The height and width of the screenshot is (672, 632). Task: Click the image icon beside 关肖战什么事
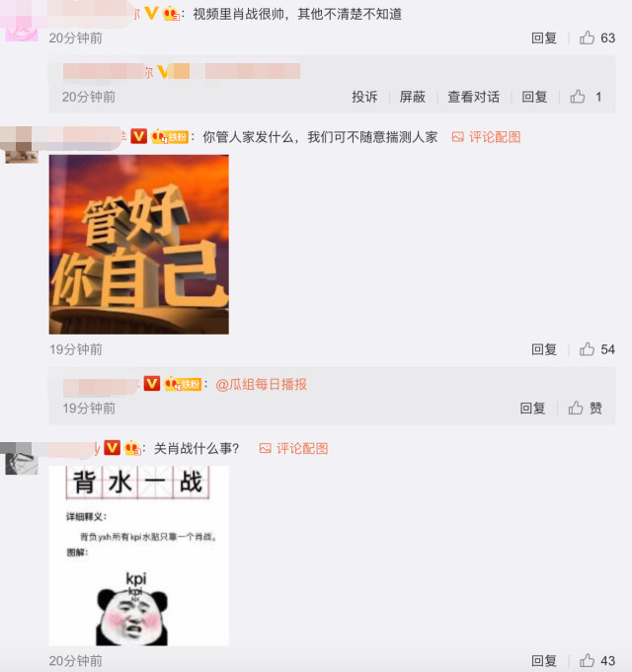point(266,449)
